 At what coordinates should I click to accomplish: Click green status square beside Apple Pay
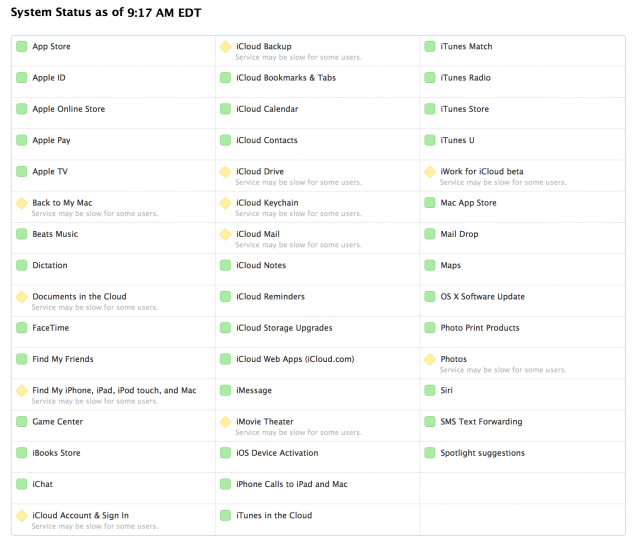click(x=22, y=140)
